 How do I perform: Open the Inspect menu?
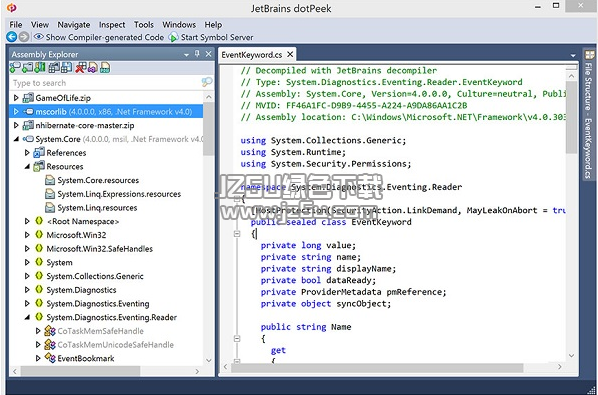112,25
